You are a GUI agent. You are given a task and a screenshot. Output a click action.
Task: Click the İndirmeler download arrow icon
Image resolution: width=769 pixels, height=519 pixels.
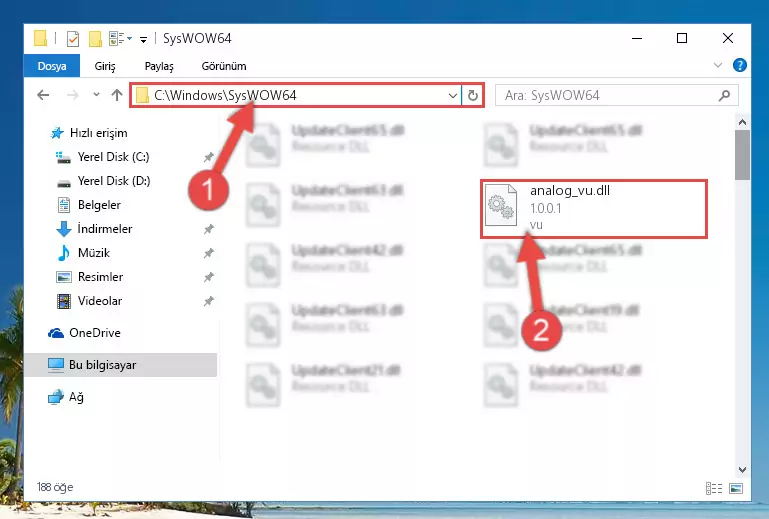click(x=64, y=229)
